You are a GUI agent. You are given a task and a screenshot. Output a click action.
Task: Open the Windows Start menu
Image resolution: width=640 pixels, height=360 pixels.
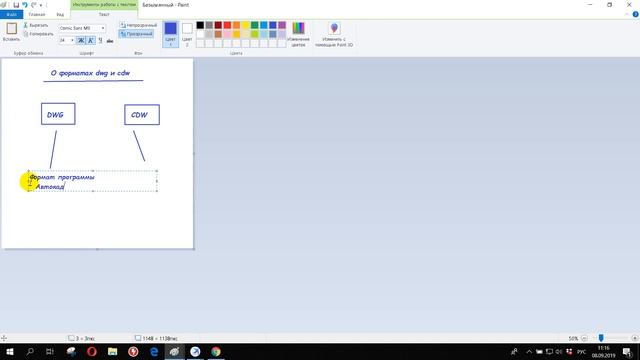9,351
